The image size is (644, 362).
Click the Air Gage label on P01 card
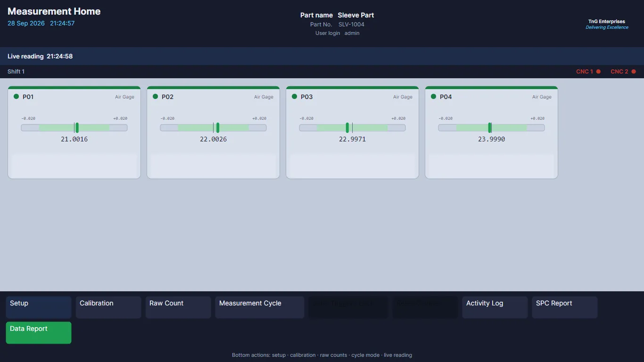point(124,97)
